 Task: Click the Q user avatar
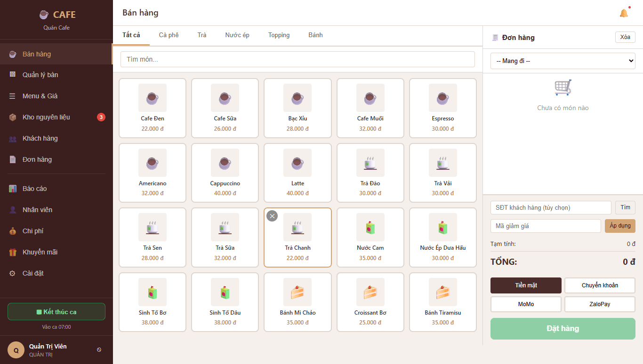16,350
